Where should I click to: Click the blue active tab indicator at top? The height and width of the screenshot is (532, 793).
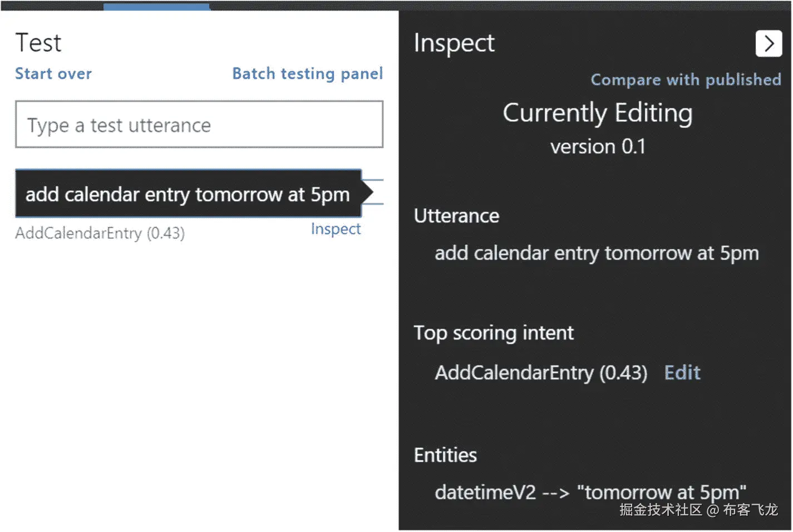156,6
